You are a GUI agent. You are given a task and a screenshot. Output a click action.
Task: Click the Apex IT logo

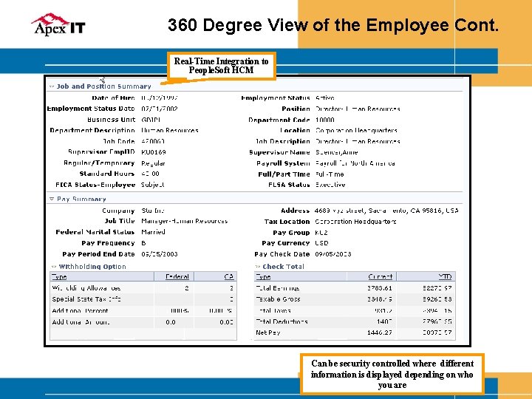tap(58, 24)
